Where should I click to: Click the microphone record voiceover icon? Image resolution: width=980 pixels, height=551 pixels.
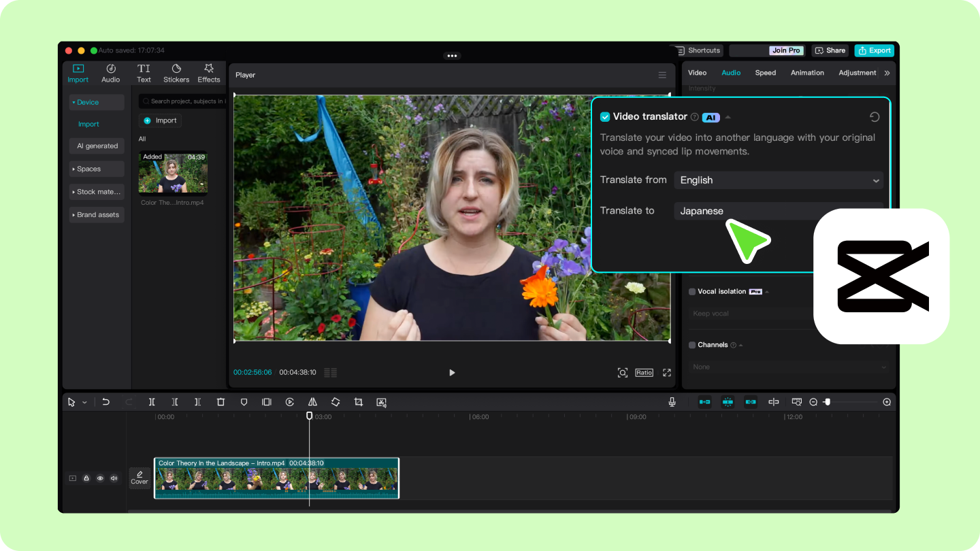[x=672, y=402]
